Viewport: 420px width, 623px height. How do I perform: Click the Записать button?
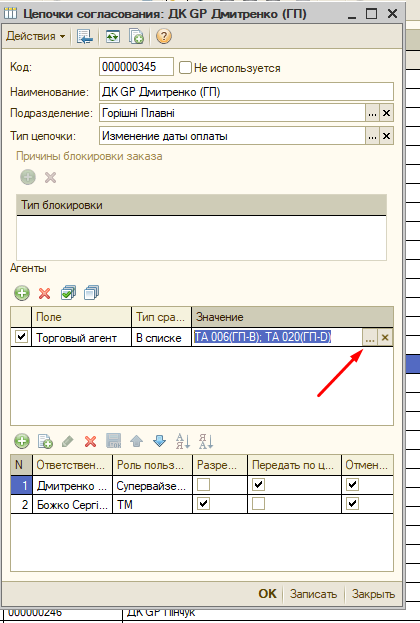coord(313,594)
